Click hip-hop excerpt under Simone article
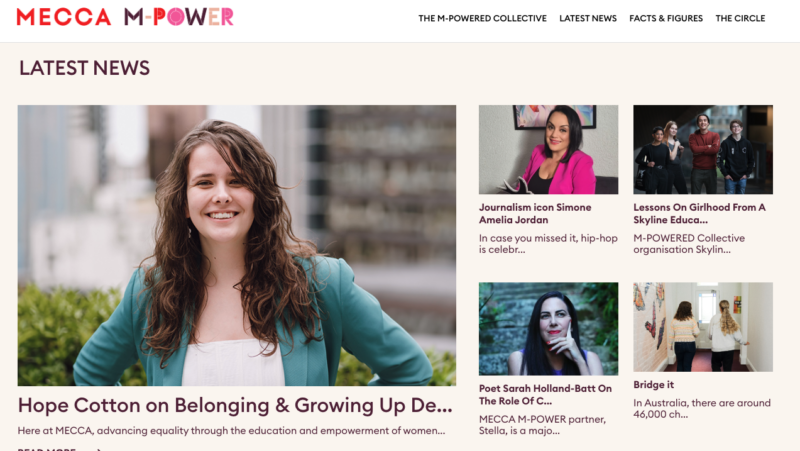The image size is (800, 451). coord(548,244)
